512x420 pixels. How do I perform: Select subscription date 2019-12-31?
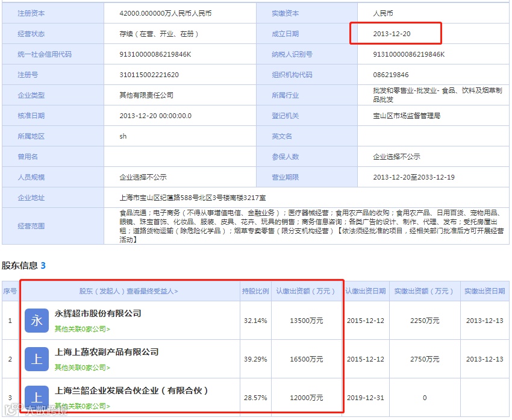[x=366, y=398]
